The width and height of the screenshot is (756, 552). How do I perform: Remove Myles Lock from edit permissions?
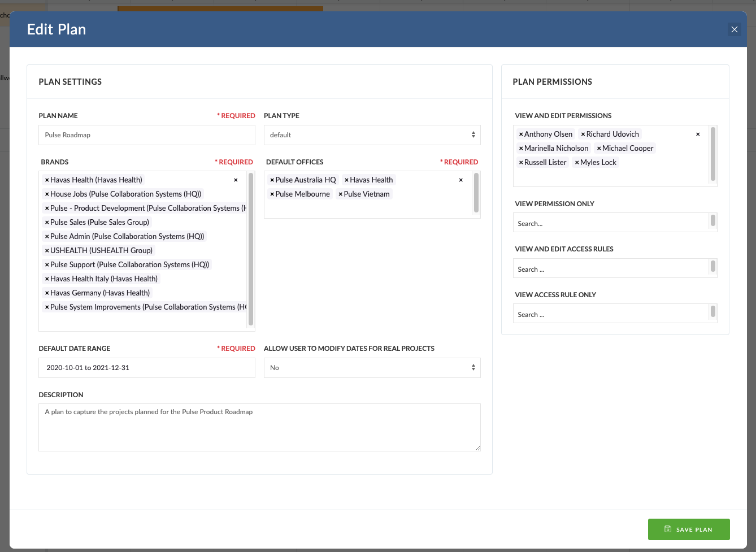pyautogui.click(x=577, y=163)
